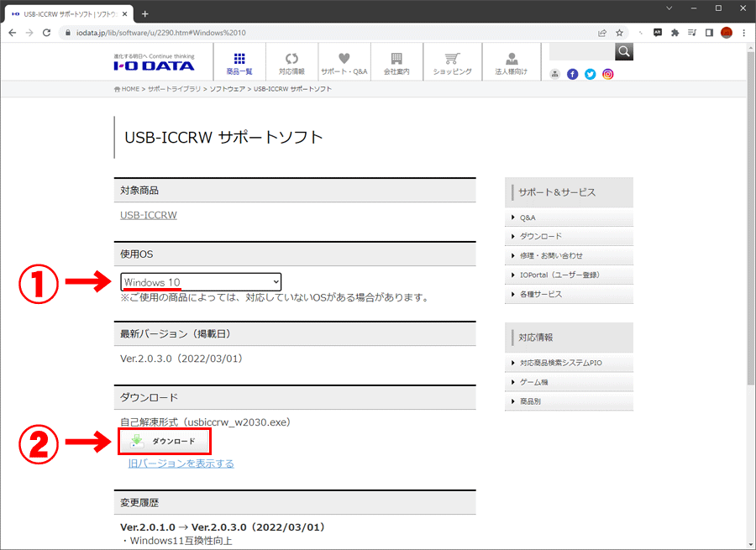Open 各種サービス sidebar link
This screenshot has width=756, height=550.
[569, 294]
